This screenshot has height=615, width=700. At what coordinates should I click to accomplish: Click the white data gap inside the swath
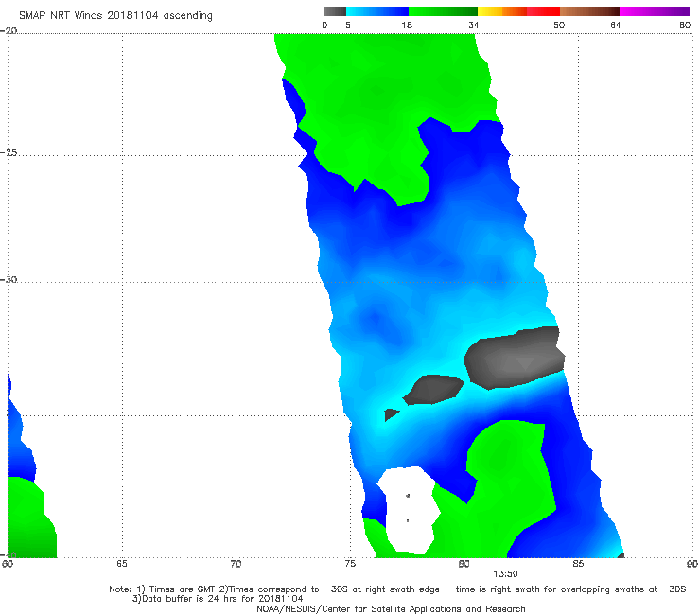pos(409,509)
